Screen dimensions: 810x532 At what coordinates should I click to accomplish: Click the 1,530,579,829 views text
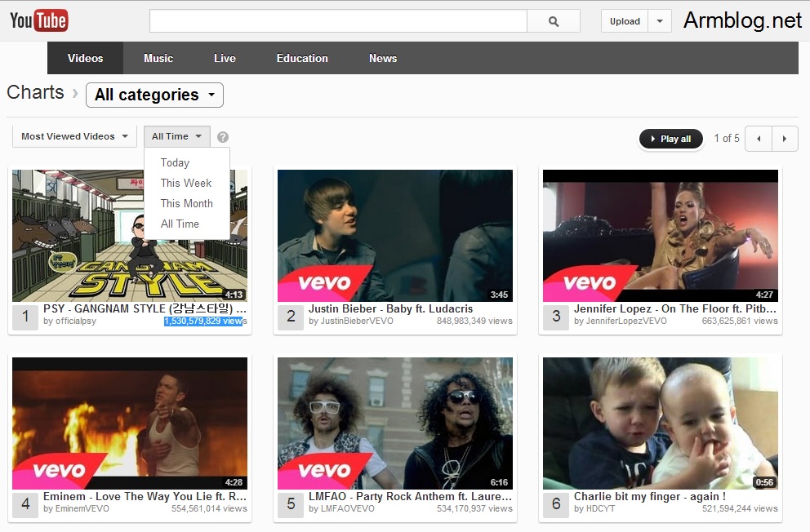(x=206, y=321)
